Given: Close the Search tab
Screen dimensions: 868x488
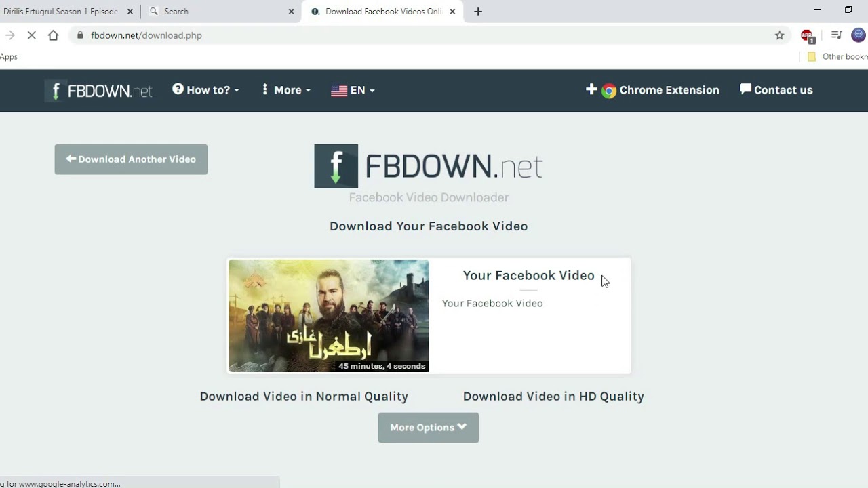Looking at the screenshot, I should point(292,12).
